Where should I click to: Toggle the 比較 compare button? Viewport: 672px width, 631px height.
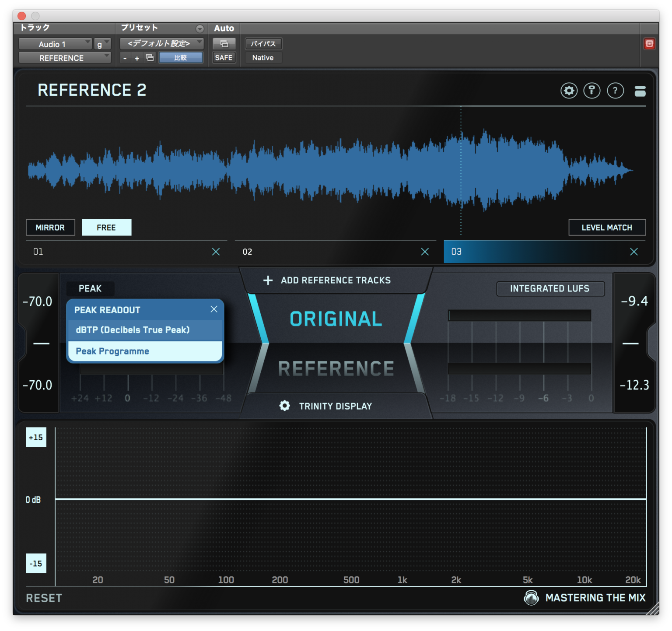point(181,57)
